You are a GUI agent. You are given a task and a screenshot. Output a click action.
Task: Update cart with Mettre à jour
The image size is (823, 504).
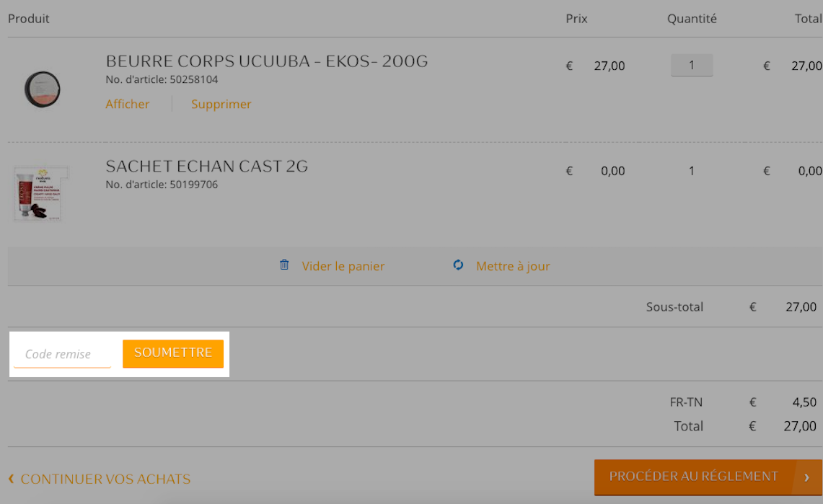(x=513, y=266)
